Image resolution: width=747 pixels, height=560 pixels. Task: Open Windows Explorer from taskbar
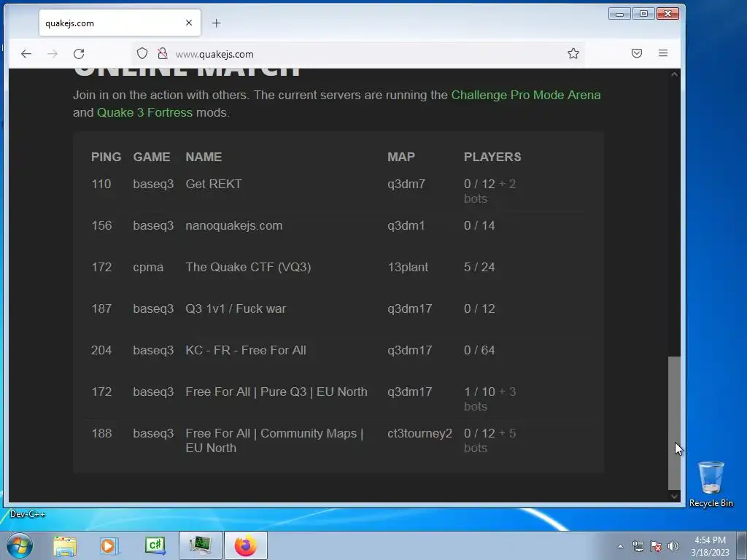65,546
